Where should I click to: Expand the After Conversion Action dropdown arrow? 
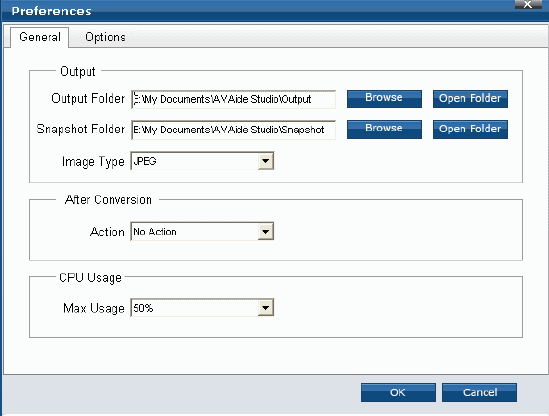pos(265,231)
